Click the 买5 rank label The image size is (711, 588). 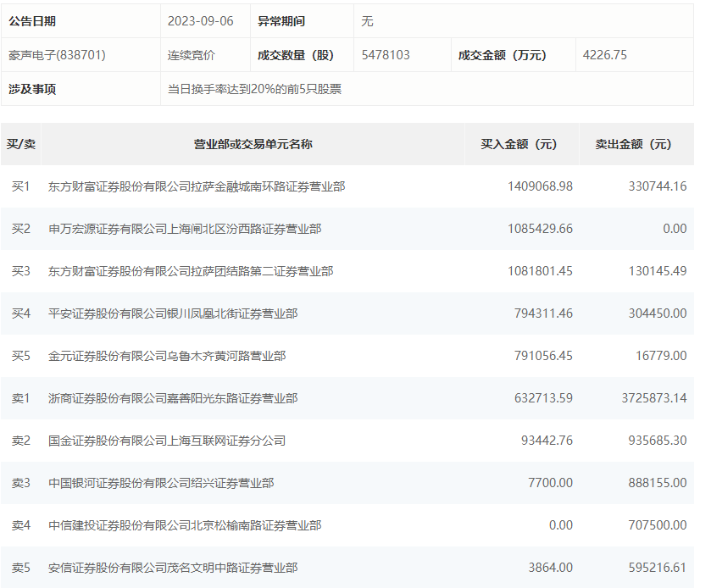click(21, 356)
